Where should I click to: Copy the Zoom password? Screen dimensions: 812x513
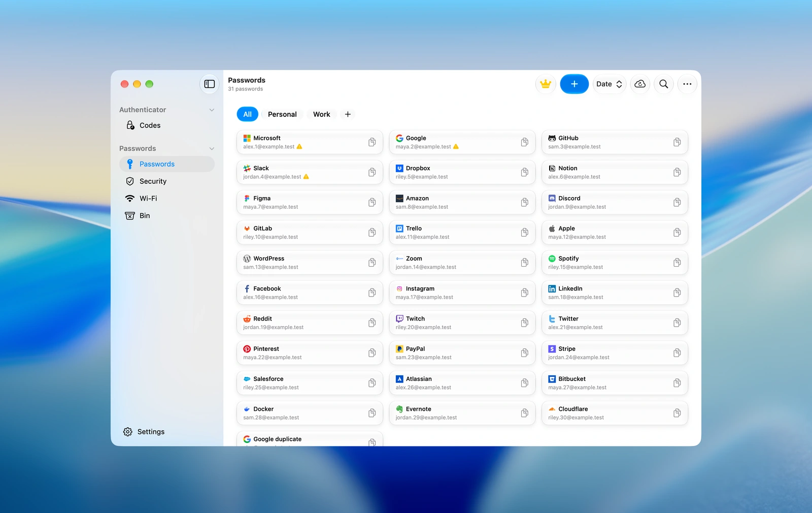(x=525, y=263)
